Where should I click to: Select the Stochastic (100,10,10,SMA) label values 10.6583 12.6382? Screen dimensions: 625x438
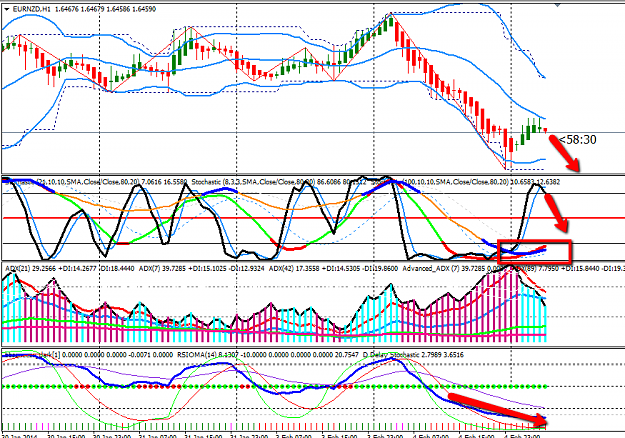[x=535, y=182]
